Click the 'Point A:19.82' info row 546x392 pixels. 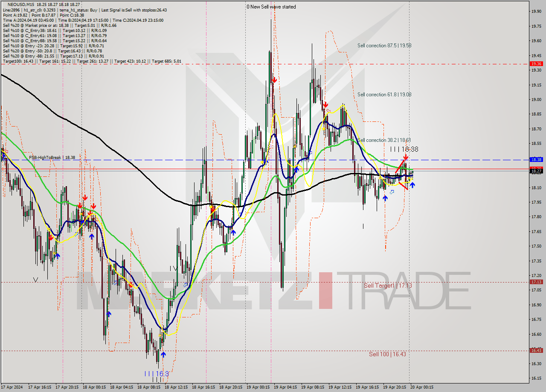click(44, 15)
